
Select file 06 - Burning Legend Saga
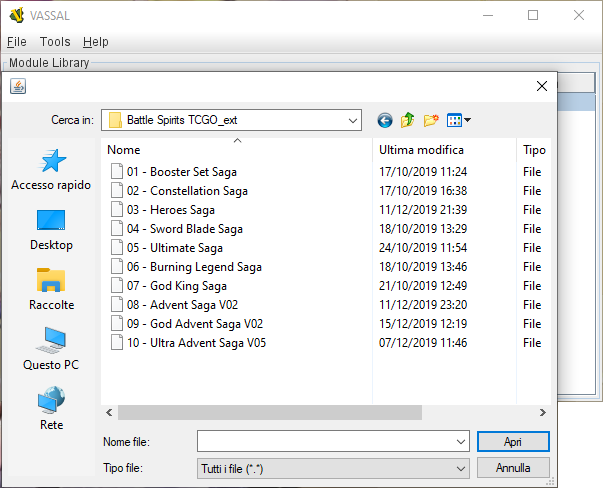click(x=194, y=266)
